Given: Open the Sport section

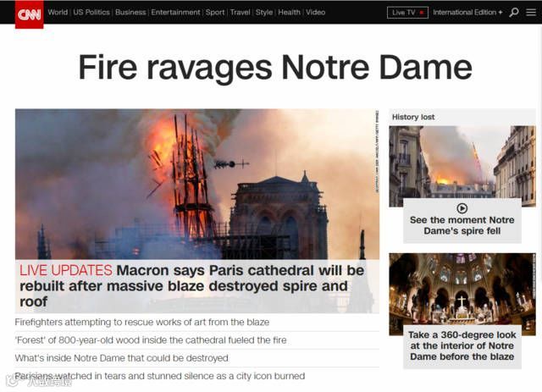Looking at the screenshot, I should [x=215, y=12].
